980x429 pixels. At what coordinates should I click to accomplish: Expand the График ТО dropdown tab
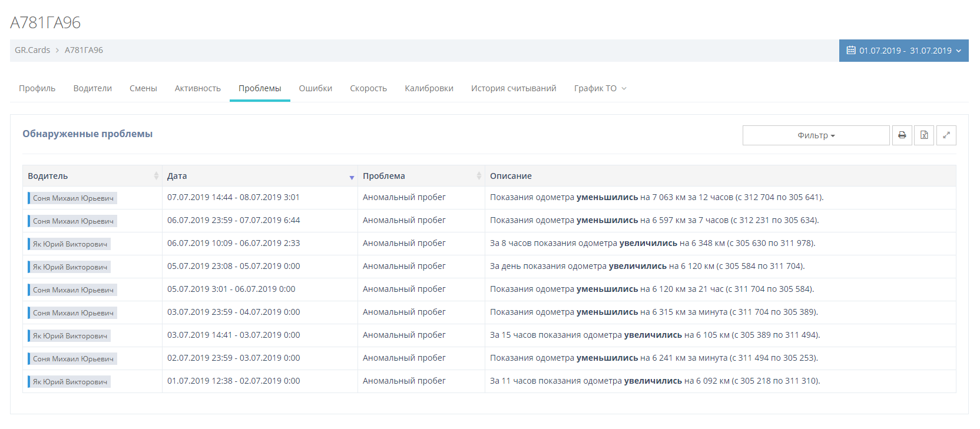[600, 88]
